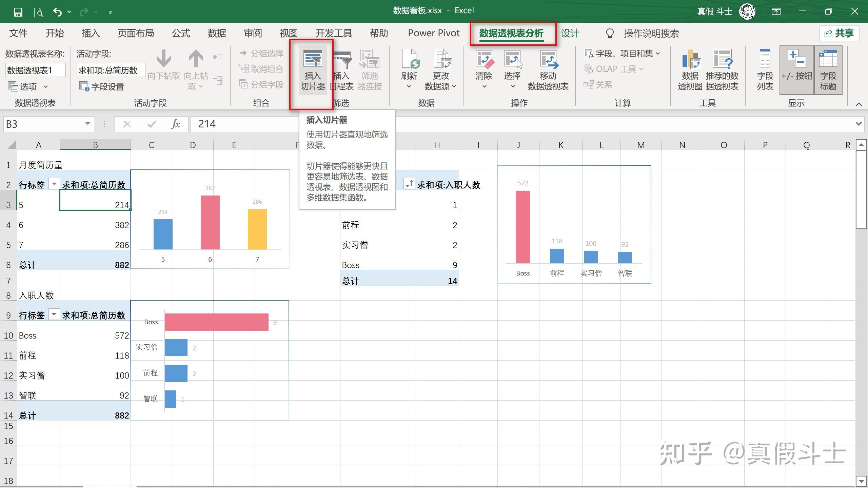This screenshot has height=488, width=868.
Task: Click the PivotTable Name input box (数据透视表1)
Action: [x=35, y=70]
